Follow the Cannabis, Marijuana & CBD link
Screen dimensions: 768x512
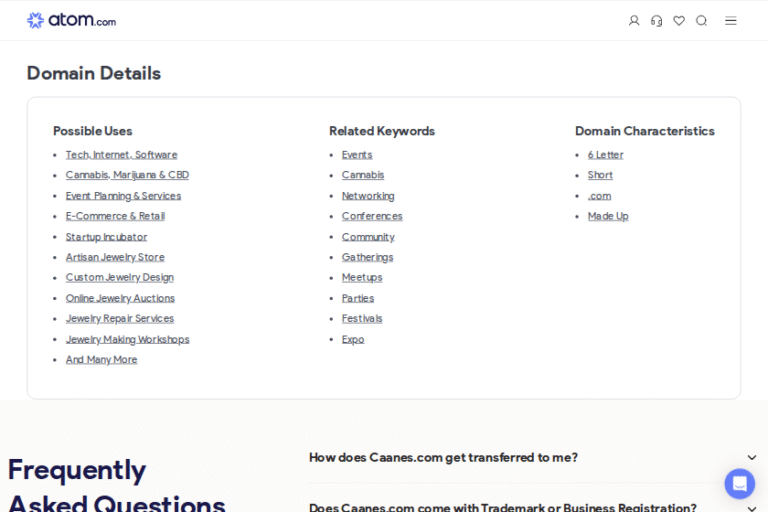127,175
